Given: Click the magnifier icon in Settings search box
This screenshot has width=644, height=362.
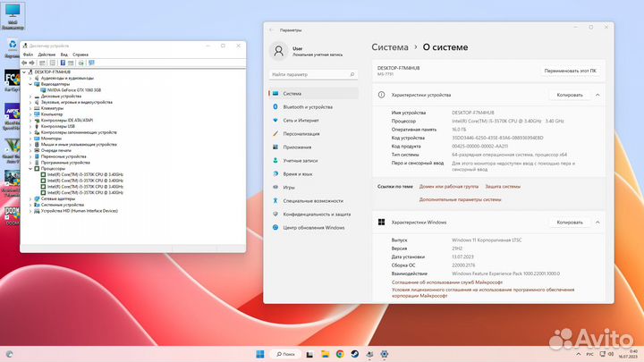Looking at the screenshot, I should click(352, 74).
